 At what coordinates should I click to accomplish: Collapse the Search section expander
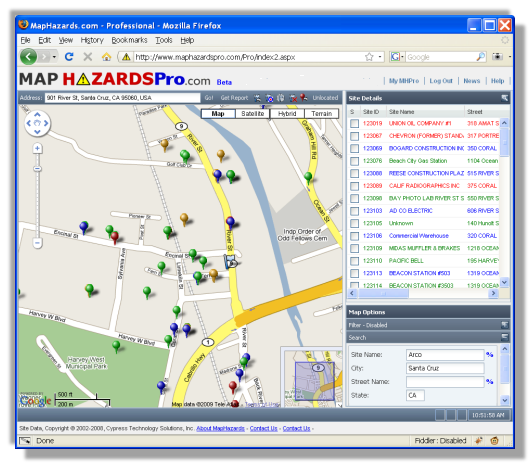point(504,337)
